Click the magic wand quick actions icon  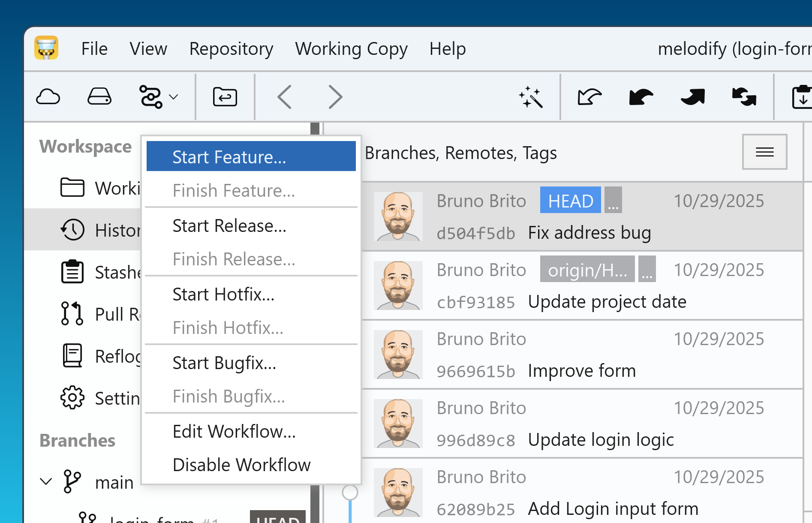coord(532,96)
